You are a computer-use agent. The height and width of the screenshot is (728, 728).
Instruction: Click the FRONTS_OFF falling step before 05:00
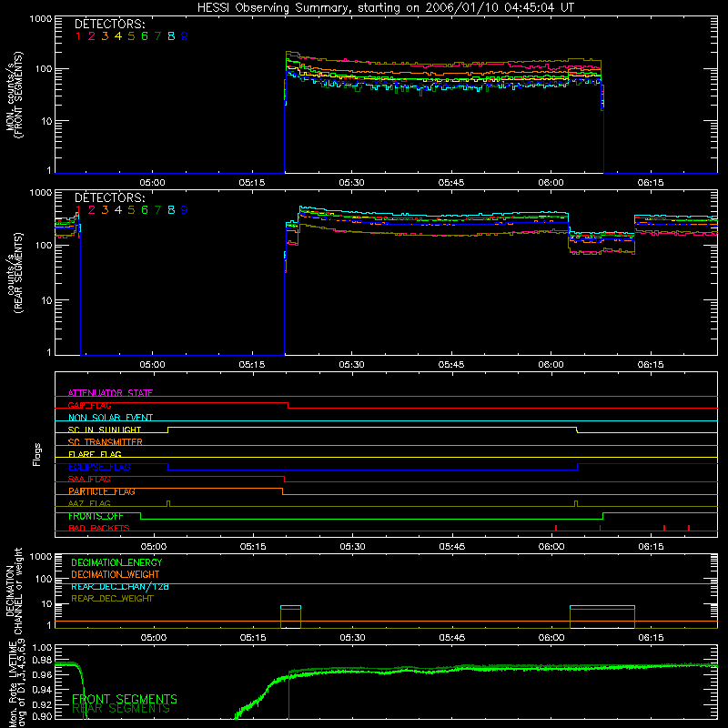141,516
